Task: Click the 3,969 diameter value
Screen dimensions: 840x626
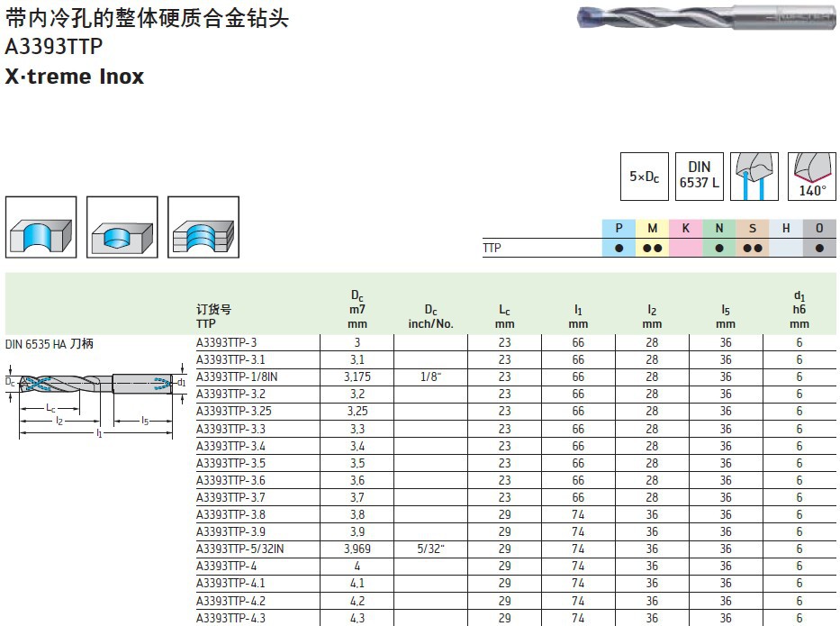Action: [357, 549]
